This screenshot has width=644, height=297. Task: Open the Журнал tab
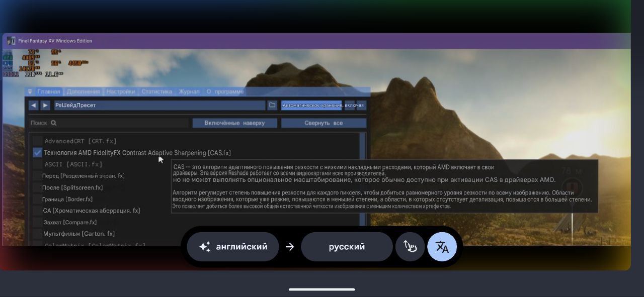click(189, 91)
